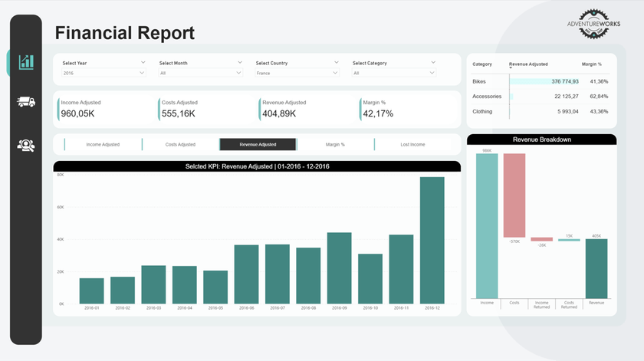Select the 2016-01 bar in chart
Viewport: 644px width, 361px height.
pyautogui.click(x=91, y=291)
